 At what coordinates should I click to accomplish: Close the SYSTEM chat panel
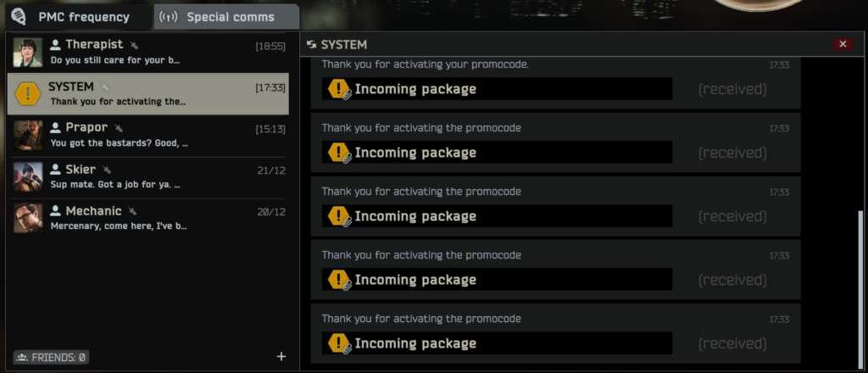coord(842,44)
